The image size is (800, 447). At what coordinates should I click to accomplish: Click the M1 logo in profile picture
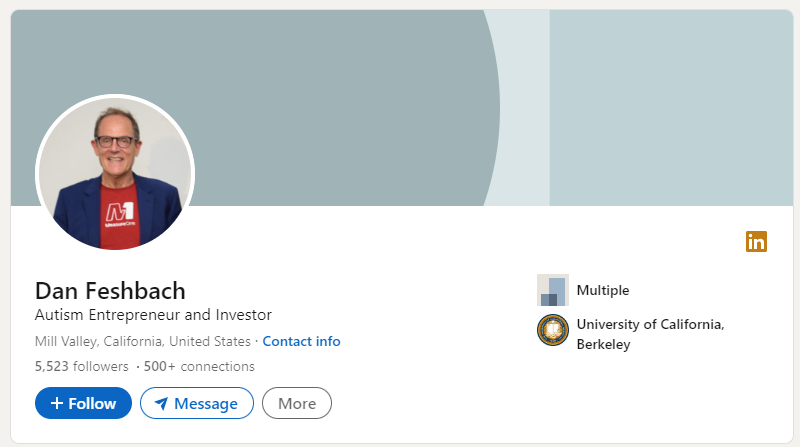120,213
